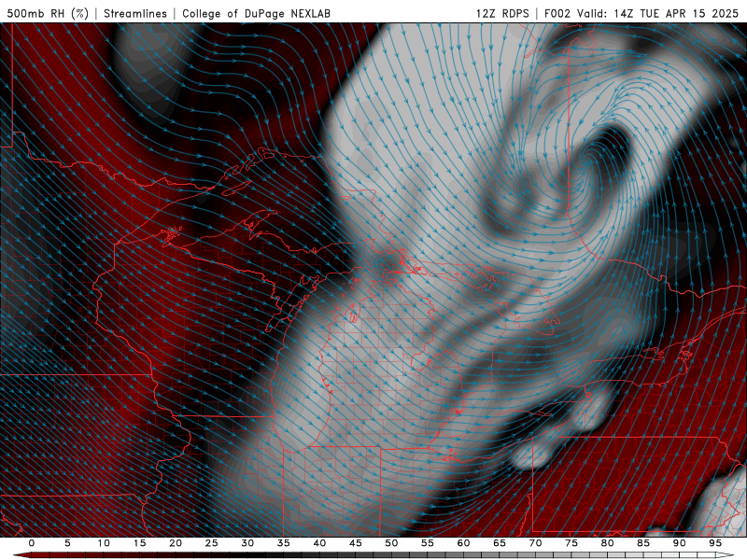Click the colorbar label "30"
This screenshot has height=560, width=747.
(247, 543)
